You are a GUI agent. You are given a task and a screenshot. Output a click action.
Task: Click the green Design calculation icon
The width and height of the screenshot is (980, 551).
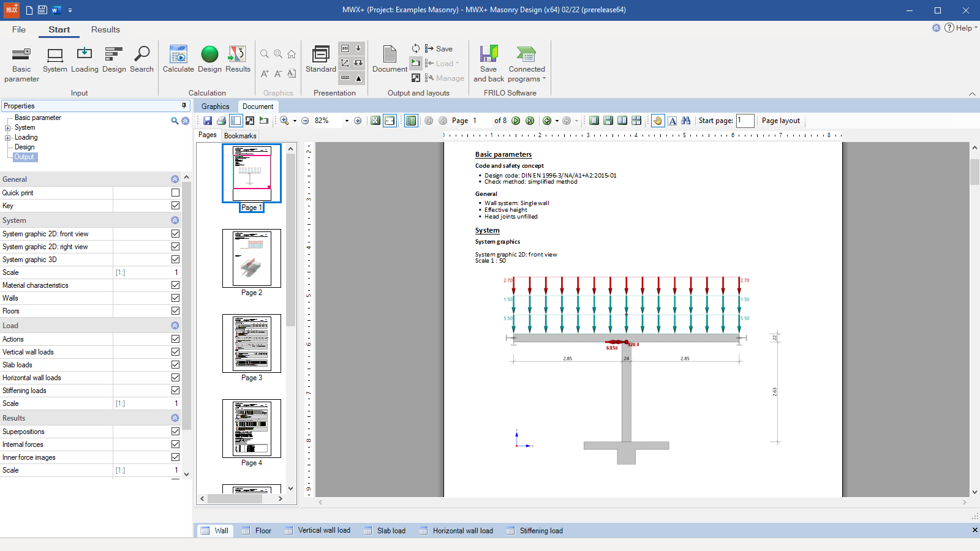209,60
